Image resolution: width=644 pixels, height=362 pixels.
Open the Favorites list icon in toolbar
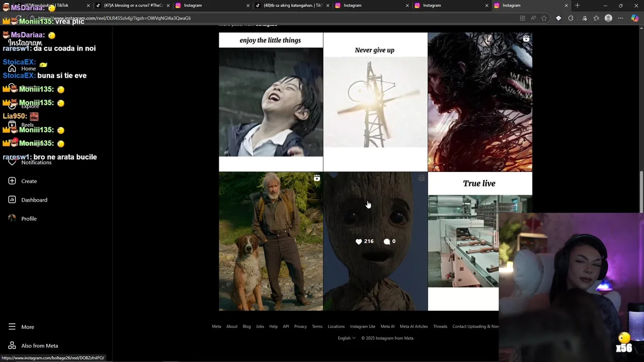pos(596,18)
